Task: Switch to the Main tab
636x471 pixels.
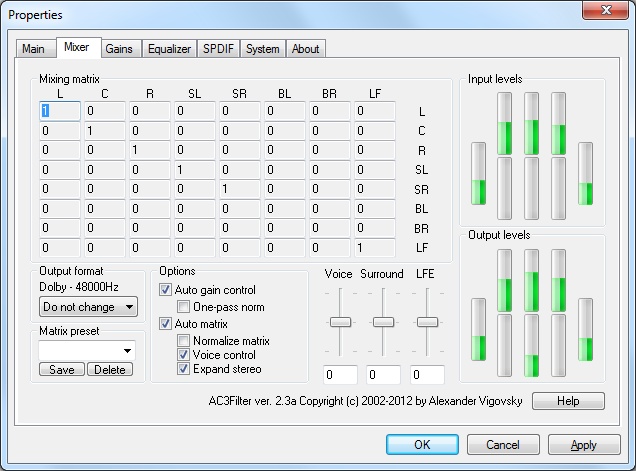Action: pyautogui.click(x=36, y=49)
